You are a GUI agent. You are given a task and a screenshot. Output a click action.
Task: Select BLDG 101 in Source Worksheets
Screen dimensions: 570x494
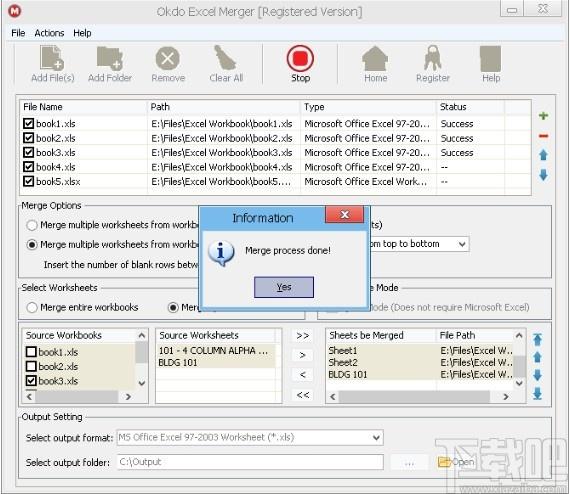178,363
